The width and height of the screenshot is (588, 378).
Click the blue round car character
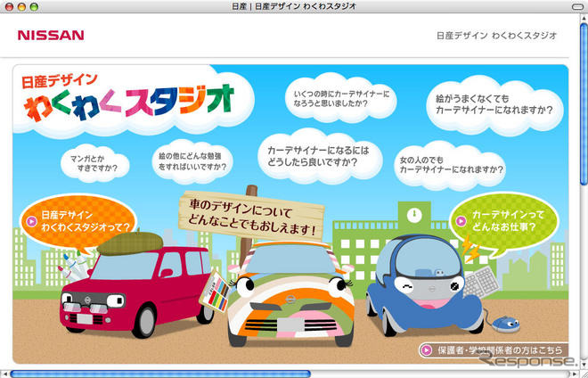pyautogui.click(x=424, y=285)
